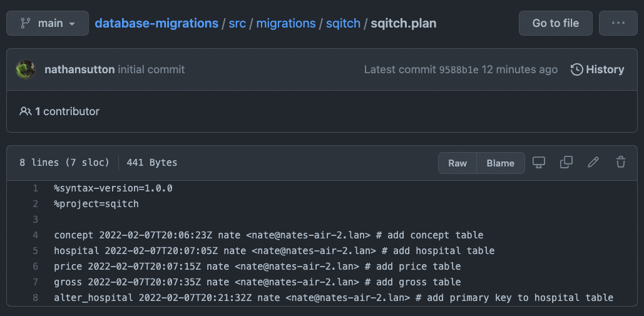Copy raw contents with copy icon
This screenshot has height=316, width=644.
point(566,163)
